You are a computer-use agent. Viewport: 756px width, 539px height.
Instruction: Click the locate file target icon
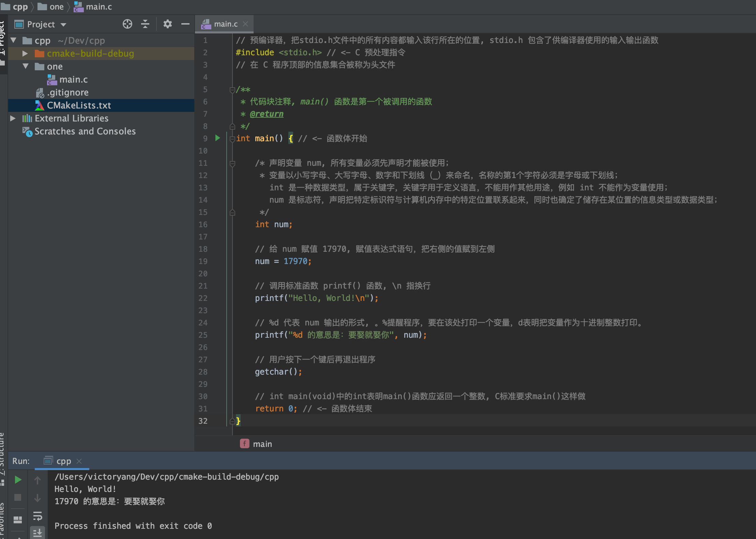pyautogui.click(x=127, y=24)
